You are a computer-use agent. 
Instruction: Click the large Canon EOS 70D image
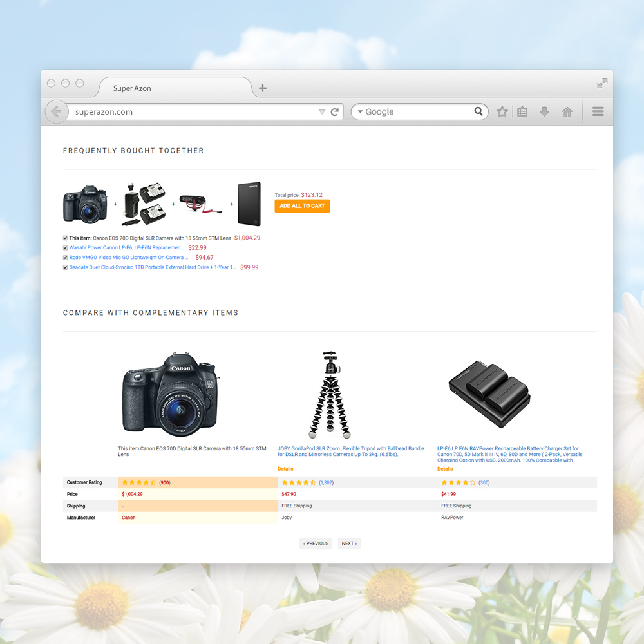coord(171,394)
